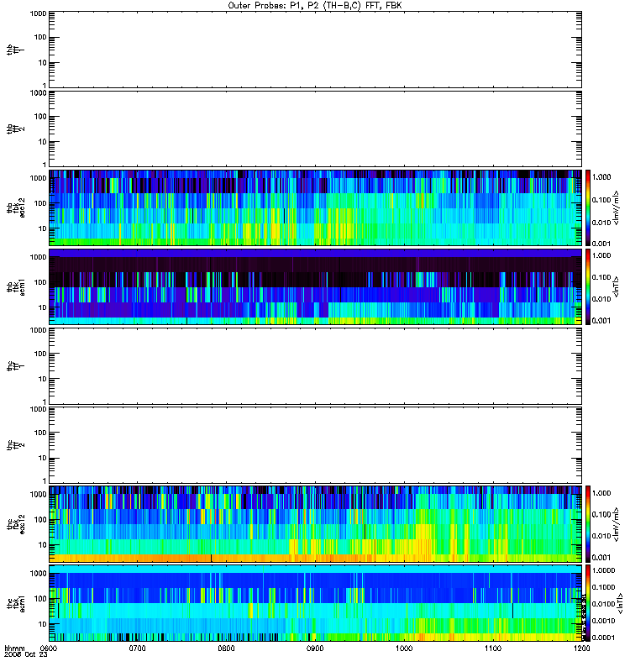
Task: Click the plot title "Outer Probes: P1, P2 (TH-B,C) FFT, FBK"
Action: point(315,6)
